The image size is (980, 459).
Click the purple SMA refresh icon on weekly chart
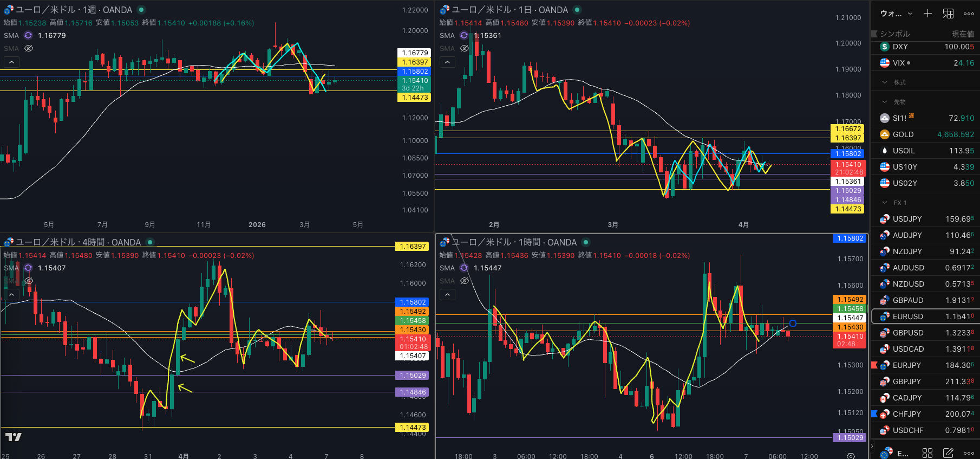pos(28,35)
